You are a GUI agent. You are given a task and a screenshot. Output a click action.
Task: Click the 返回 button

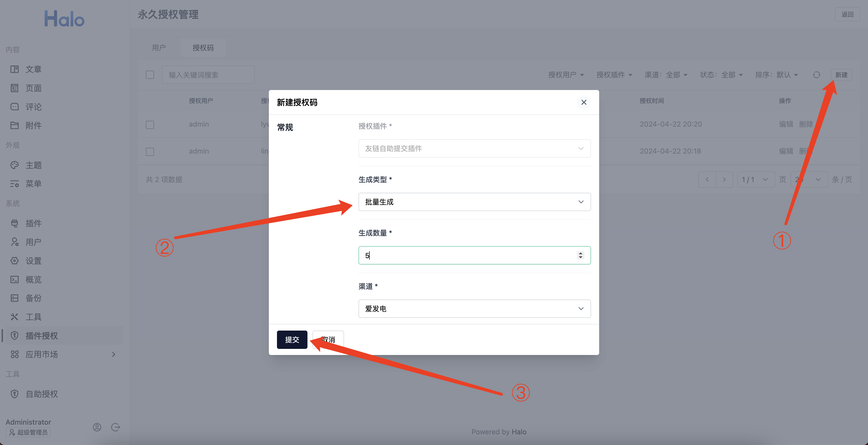pos(847,14)
